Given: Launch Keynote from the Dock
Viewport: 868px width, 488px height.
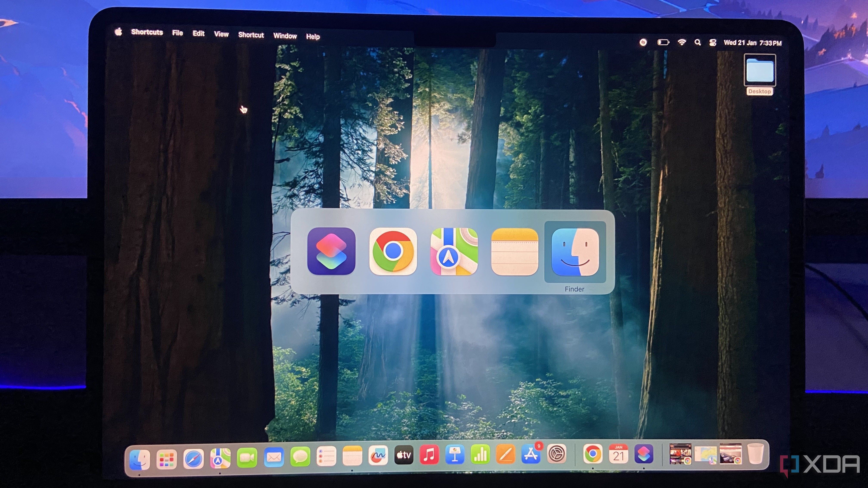Looking at the screenshot, I should [x=455, y=454].
